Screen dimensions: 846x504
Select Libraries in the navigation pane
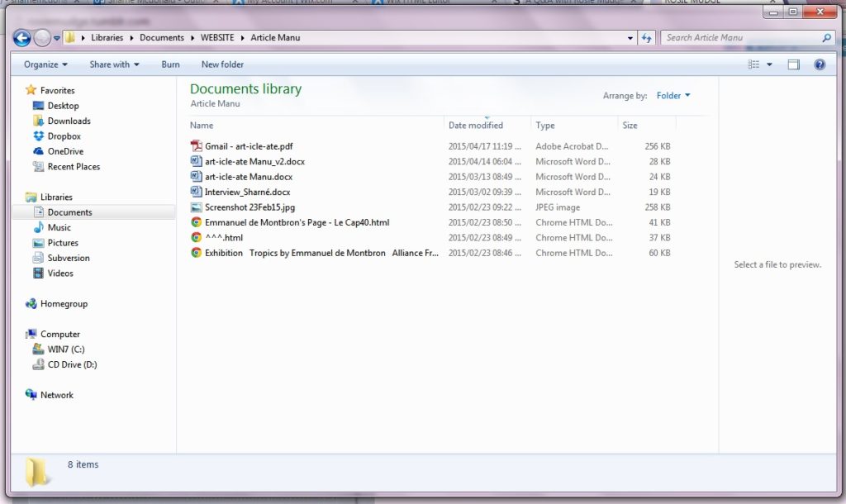click(x=56, y=197)
